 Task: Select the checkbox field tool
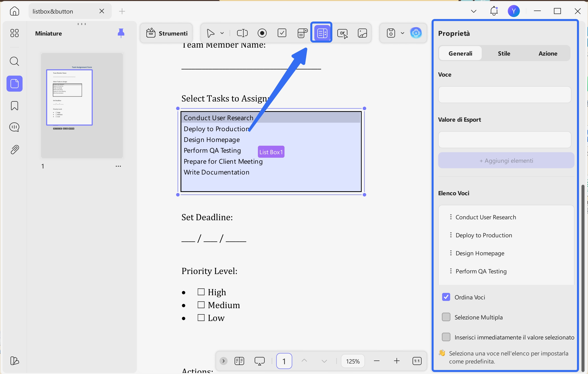click(282, 33)
